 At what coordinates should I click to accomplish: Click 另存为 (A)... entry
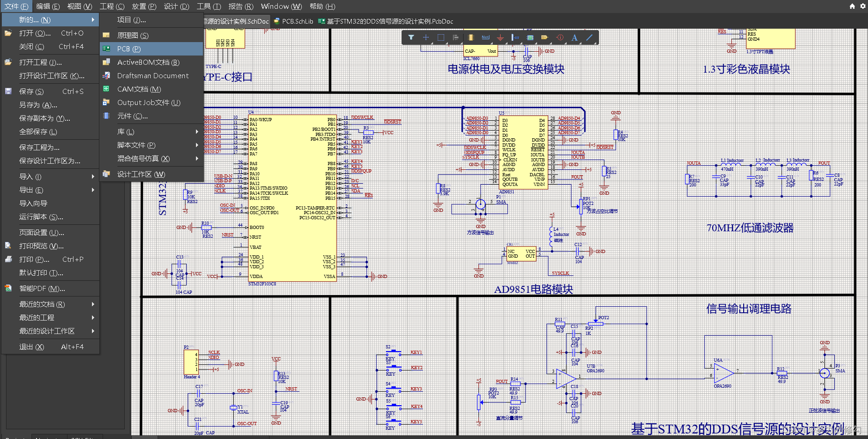(50, 105)
